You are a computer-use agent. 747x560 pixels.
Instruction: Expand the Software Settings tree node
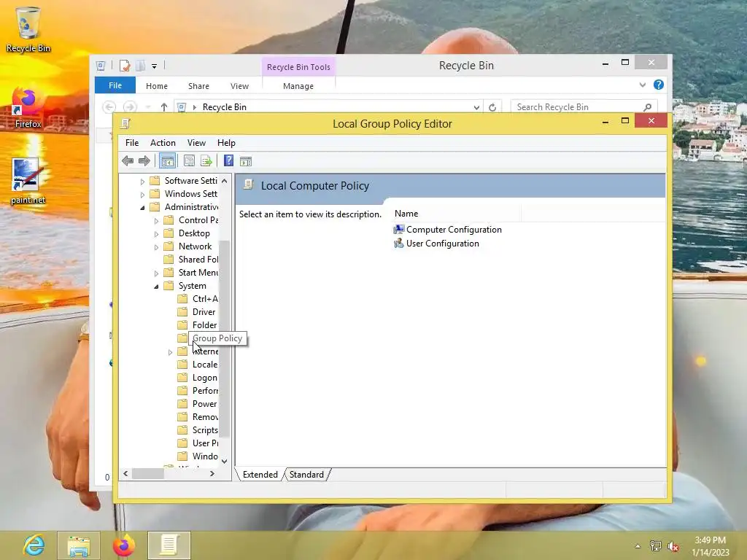pos(142,182)
